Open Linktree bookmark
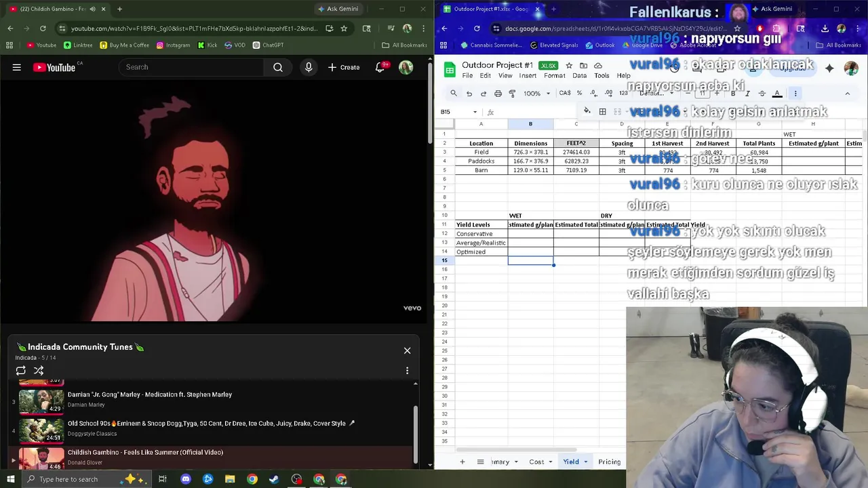Image resolution: width=868 pixels, height=488 pixels. coord(78,45)
